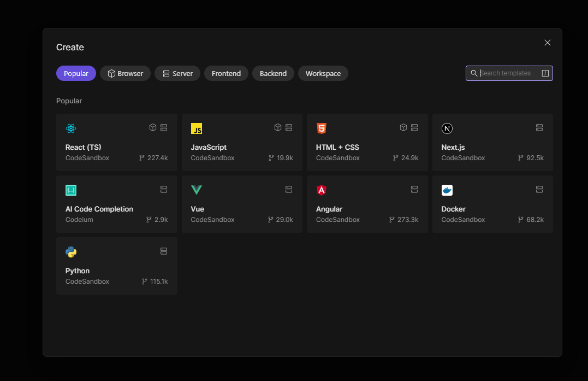Switch to the Server filter tab

177,74
